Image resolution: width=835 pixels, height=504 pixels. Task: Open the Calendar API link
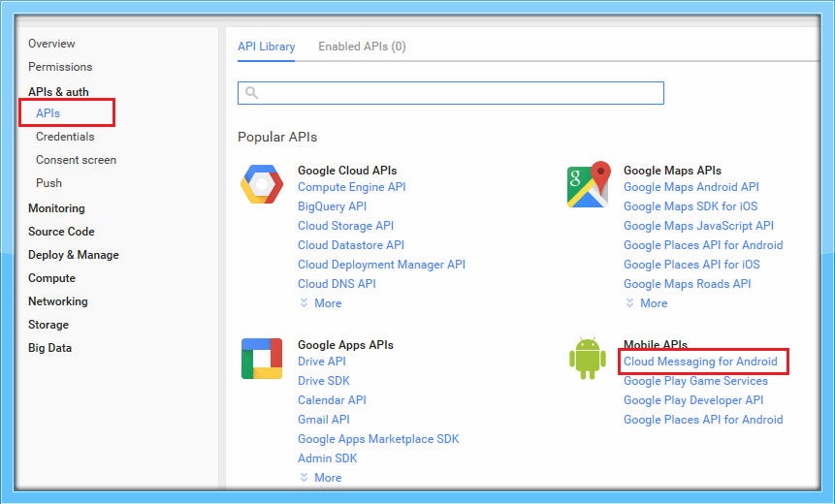pos(332,400)
